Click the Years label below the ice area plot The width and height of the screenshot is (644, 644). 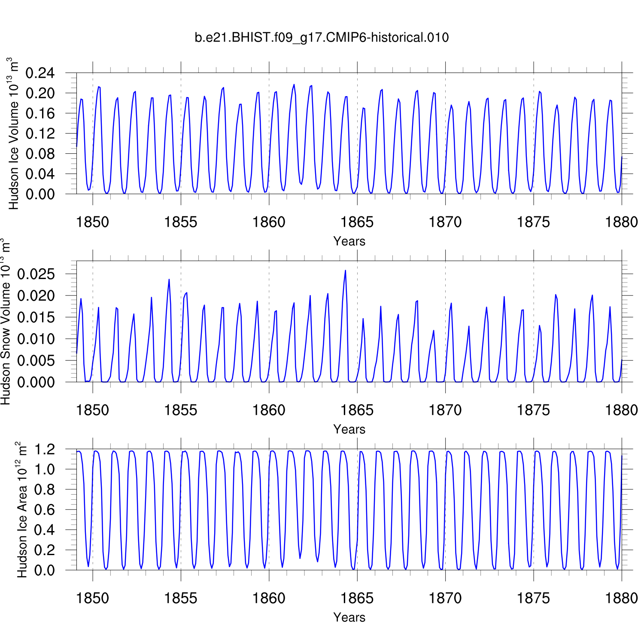[x=349, y=617]
